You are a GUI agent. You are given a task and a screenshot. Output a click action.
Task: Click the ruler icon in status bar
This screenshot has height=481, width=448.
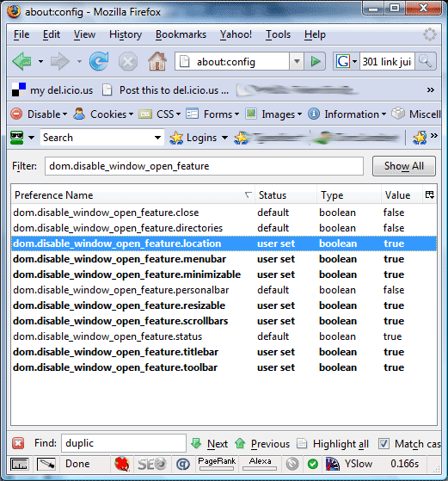19,464
